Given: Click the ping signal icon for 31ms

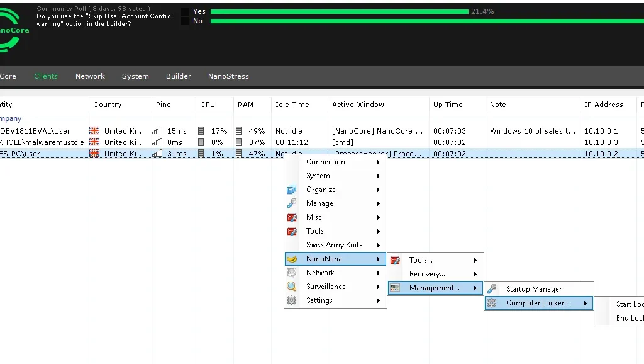Looking at the screenshot, I should [157, 154].
